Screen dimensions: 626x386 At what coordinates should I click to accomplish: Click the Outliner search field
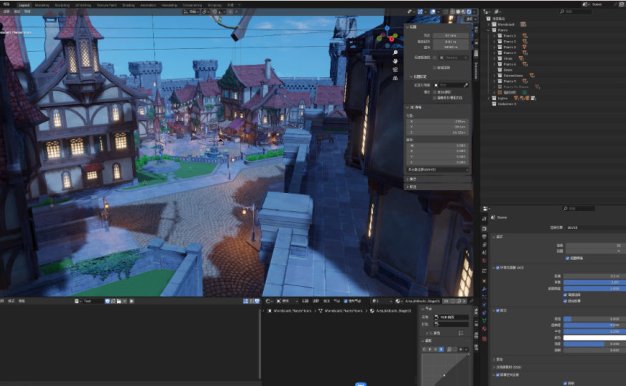(x=575, y=12)
